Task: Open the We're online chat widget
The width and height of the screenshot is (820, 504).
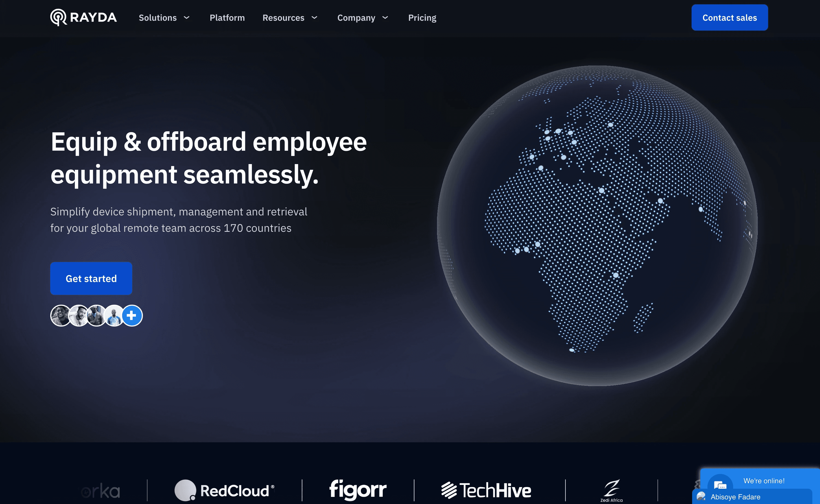Action: point(764,481)
